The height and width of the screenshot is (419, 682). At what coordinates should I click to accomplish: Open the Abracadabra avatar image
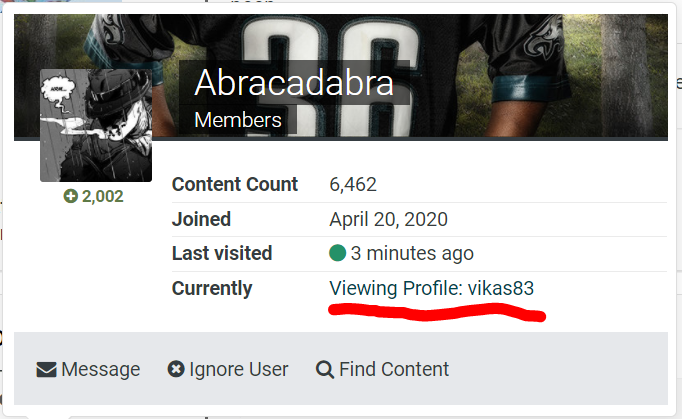click(96, 125)
